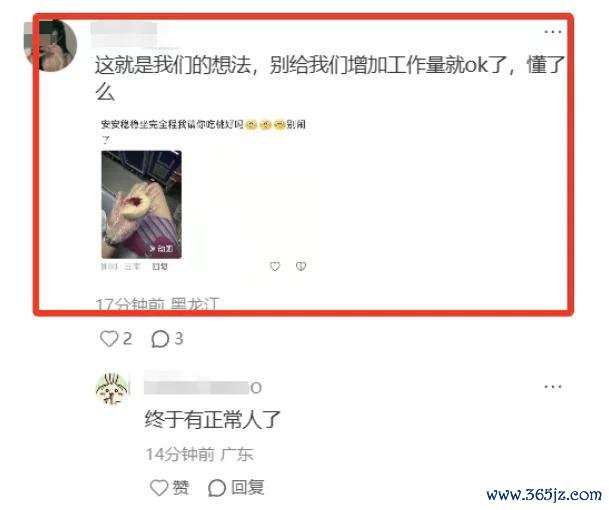The height and width of the screenshot is (510, 609).
Task: Click the 14分钟前 广东 timestamp
Action: [200, 454]
